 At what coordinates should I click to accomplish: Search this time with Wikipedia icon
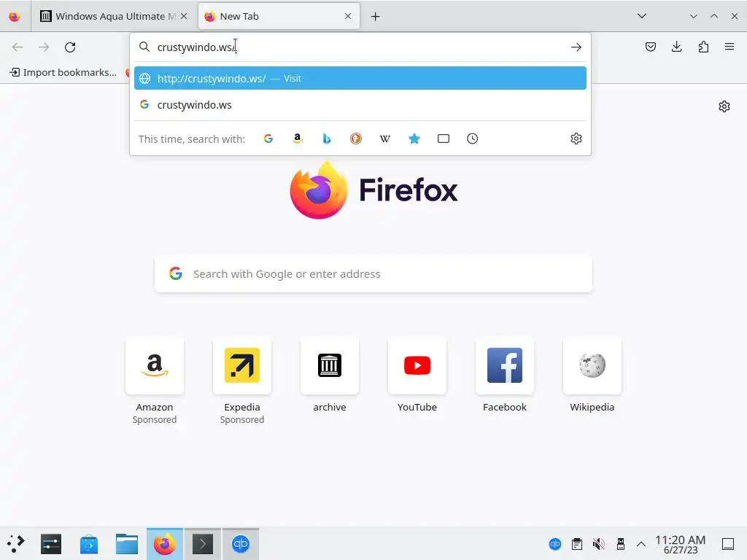tap(385, 139)
